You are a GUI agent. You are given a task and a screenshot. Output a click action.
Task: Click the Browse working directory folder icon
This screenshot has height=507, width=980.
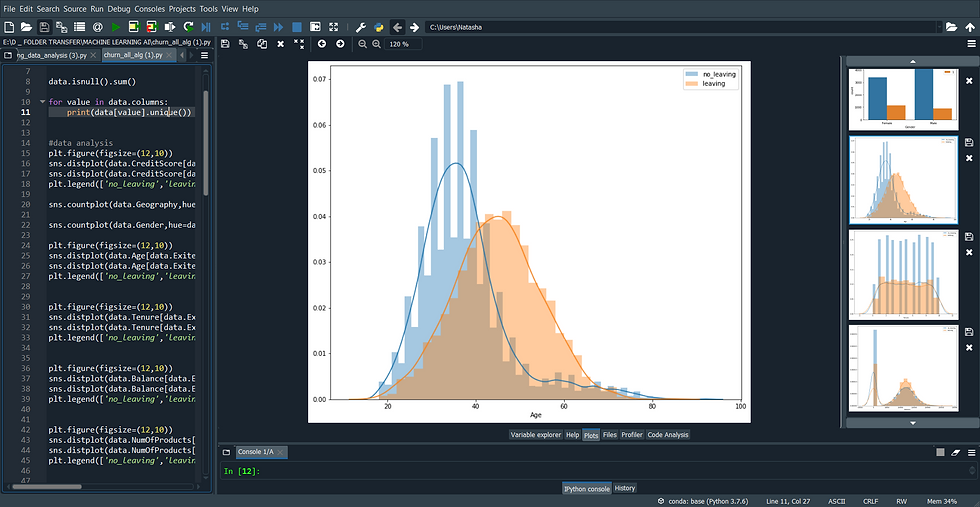tap(951, 27)
